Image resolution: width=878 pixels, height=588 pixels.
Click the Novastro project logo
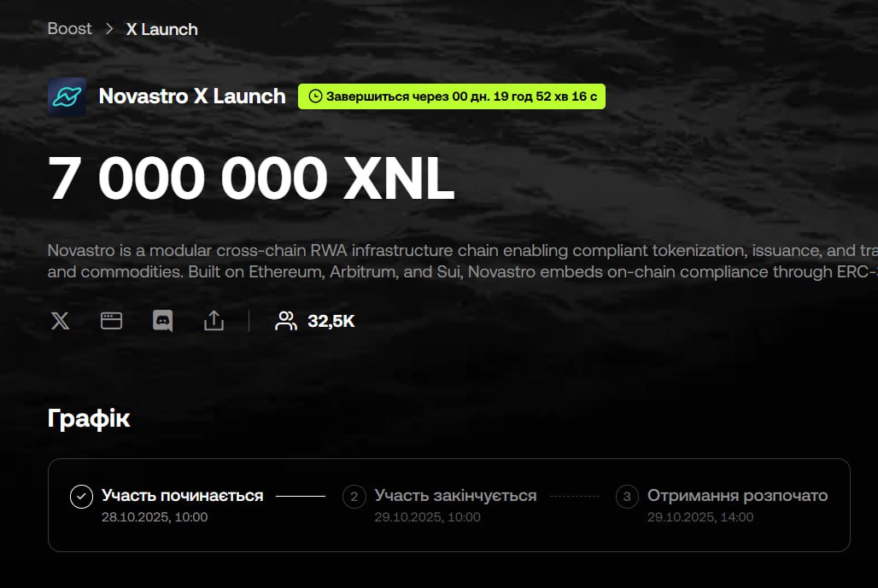pos(67,96)
